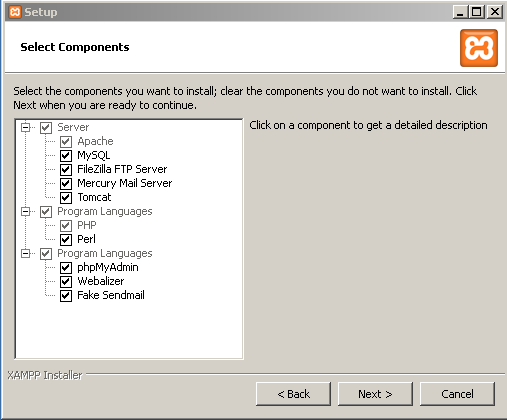Uncheck Fake Sendmail component

point(66,296)
